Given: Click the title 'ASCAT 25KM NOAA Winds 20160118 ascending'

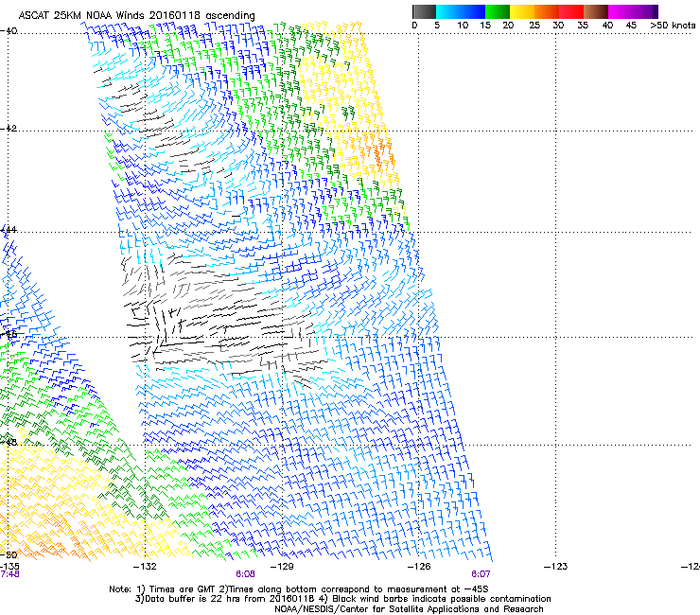Looking at the screenshot, I should 136,15.
